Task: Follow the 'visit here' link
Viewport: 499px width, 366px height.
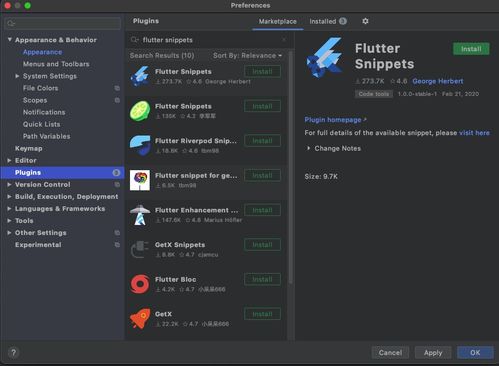Action: pos(474,133)
